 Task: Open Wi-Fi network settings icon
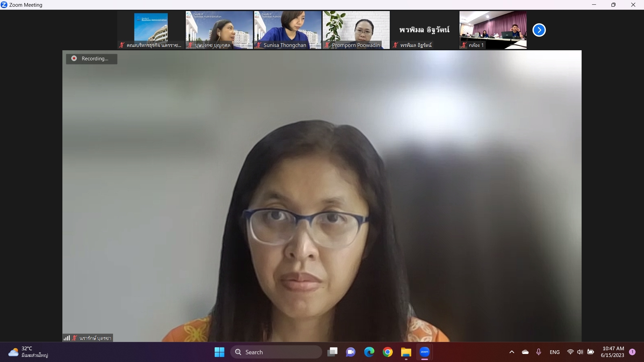(x=570, y=352)
